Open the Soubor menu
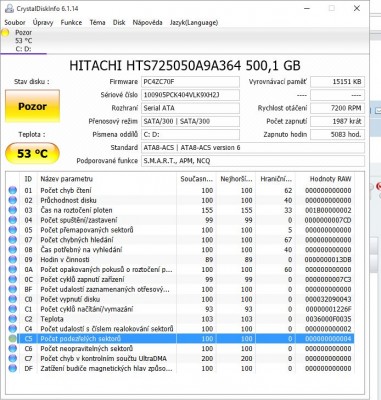 click(15, 23)
